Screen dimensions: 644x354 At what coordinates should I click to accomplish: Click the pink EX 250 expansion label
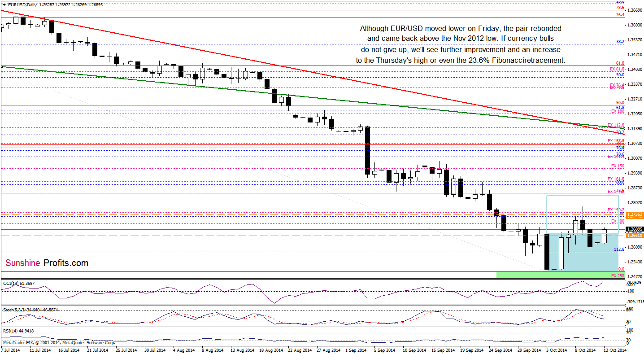[x=618, y=275]
